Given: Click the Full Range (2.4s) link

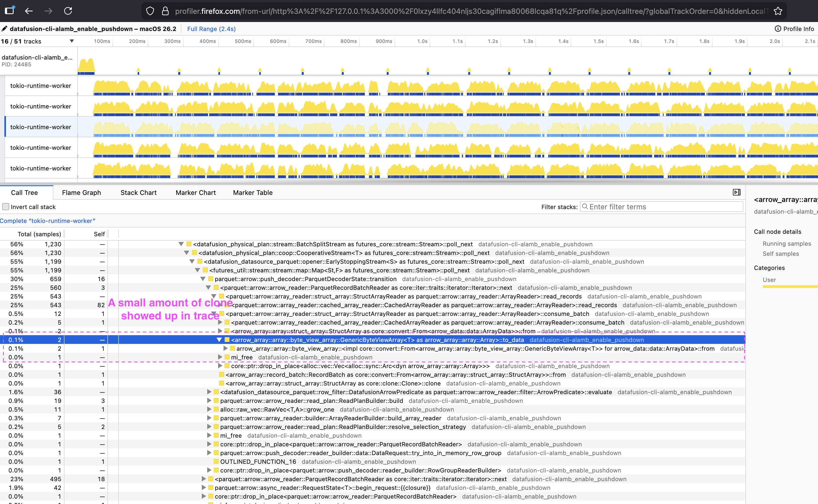Looking at the screenshot, I should (211, 29).
